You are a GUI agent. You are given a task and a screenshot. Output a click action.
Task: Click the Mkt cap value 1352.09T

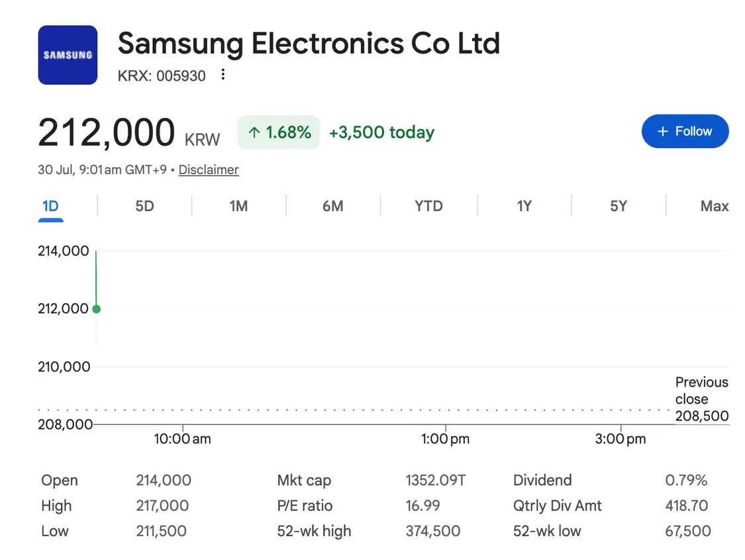pyautogui.click(x=436, y=480)
